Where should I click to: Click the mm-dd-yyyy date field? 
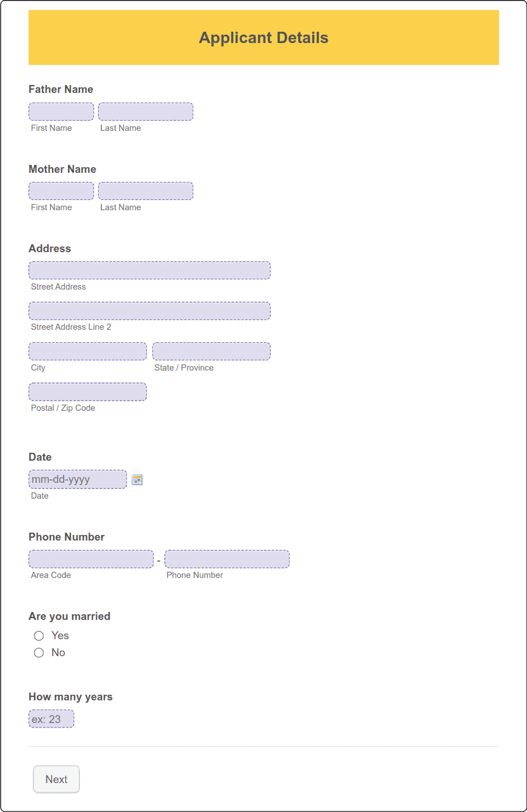(78, 479)
